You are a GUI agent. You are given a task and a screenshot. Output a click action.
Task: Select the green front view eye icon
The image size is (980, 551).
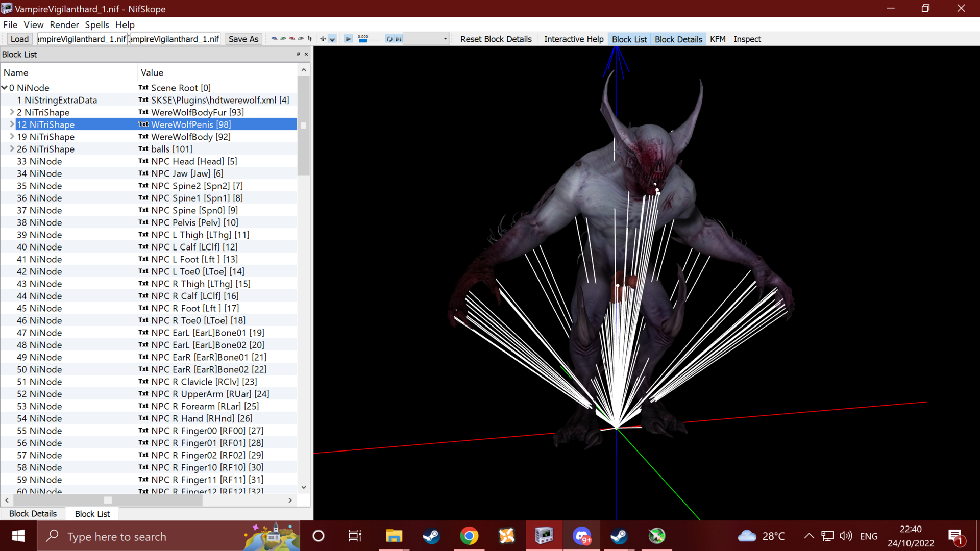click(x=283, y=39)
